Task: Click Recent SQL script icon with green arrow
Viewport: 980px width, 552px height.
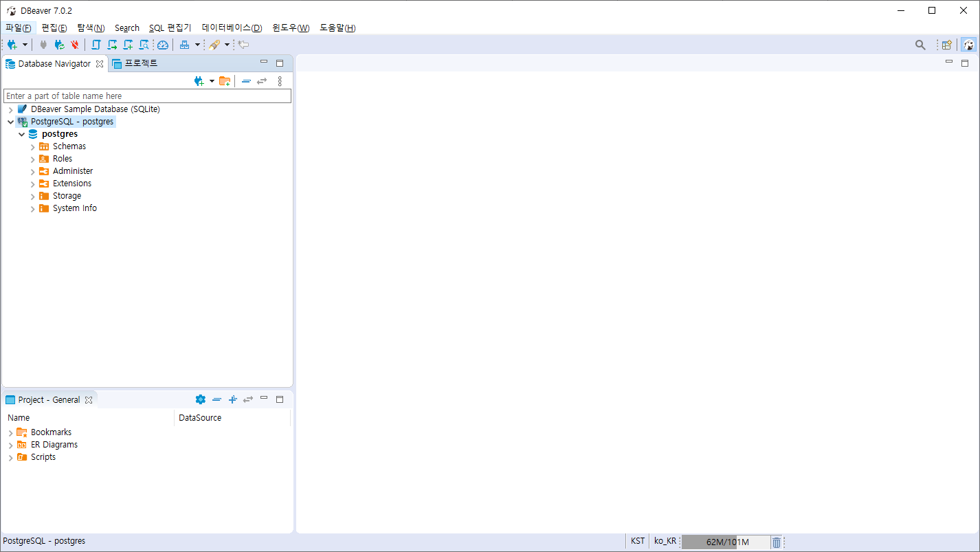Action: [x=112, y=45]
